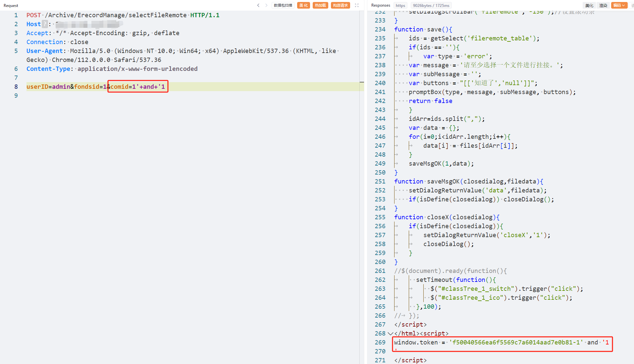Click the 'function closeX(closedialog){' line
The height and width of the screenshot is (364, 634).
coord(447,217)
